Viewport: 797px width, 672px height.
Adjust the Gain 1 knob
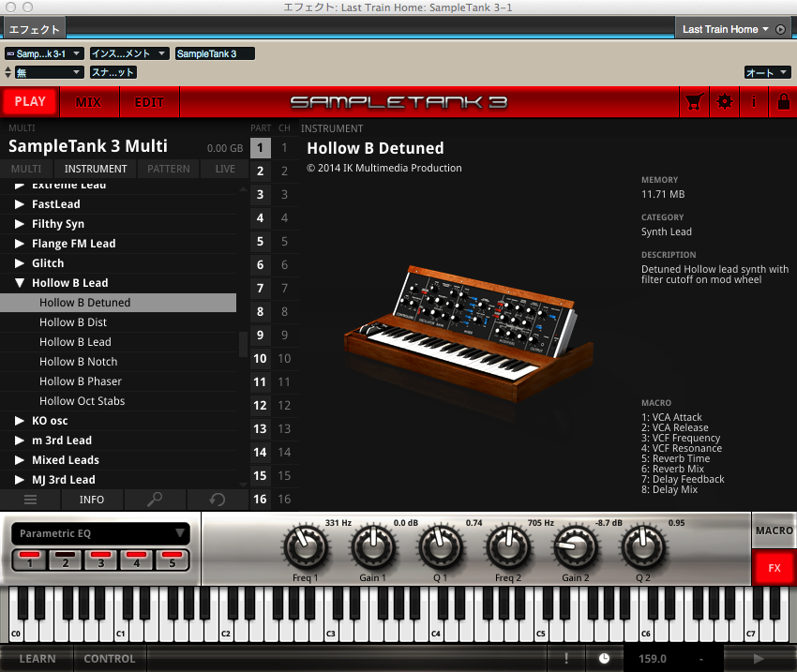[x=372, y=547]
